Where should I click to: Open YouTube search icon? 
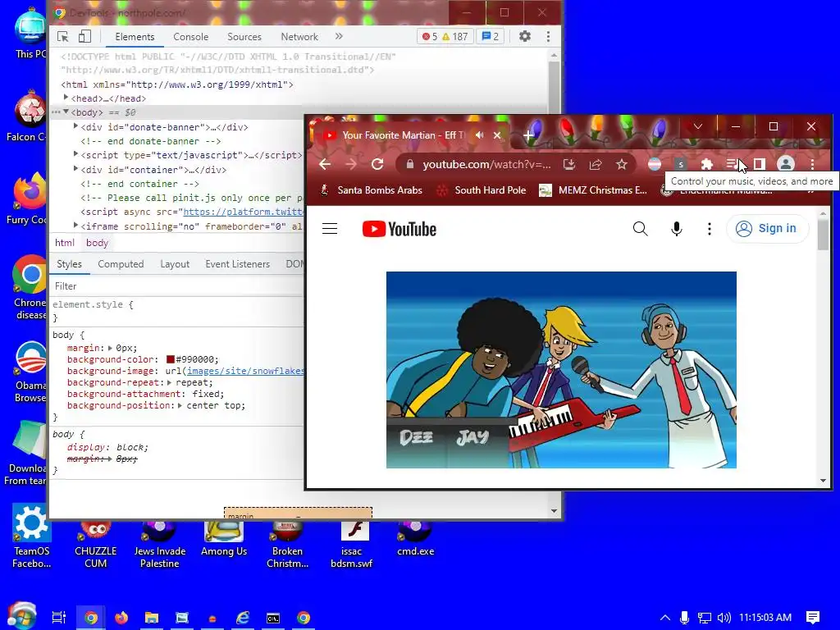click(640, 229)
